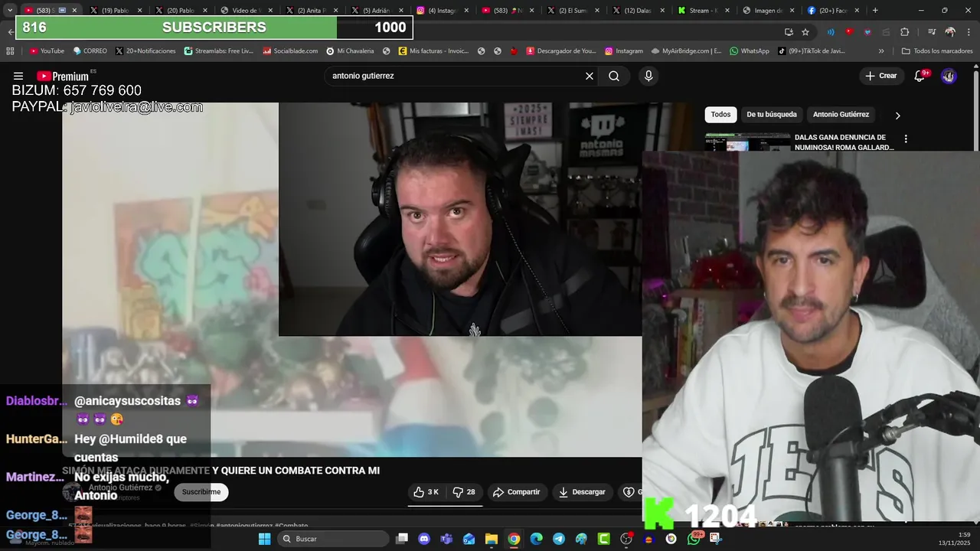
Task: Dislike the video showing 28
Action: pos(464,492)
